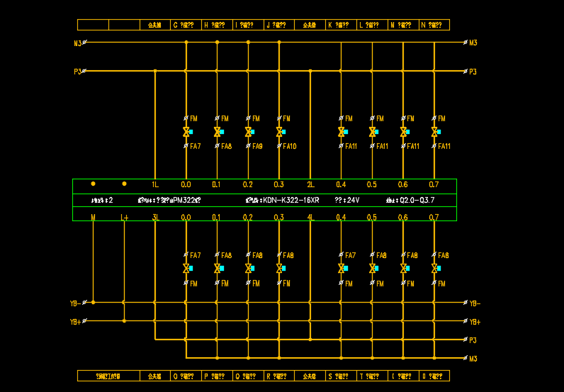This screenshot has height=392, width=564.
Task: Select the yellow dot above the L+ terminal
Action: [x=124, y=184]
